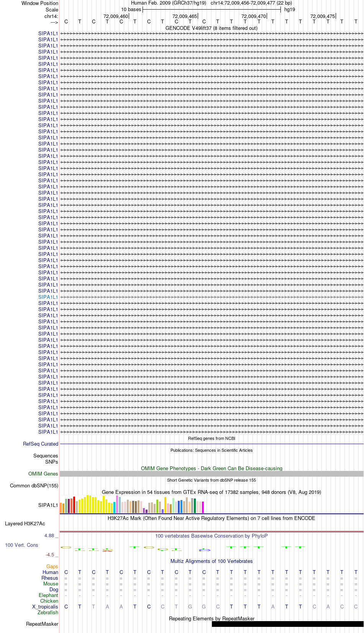
Task: Select the Elephant alignment row label
Action: click(48, 595)
